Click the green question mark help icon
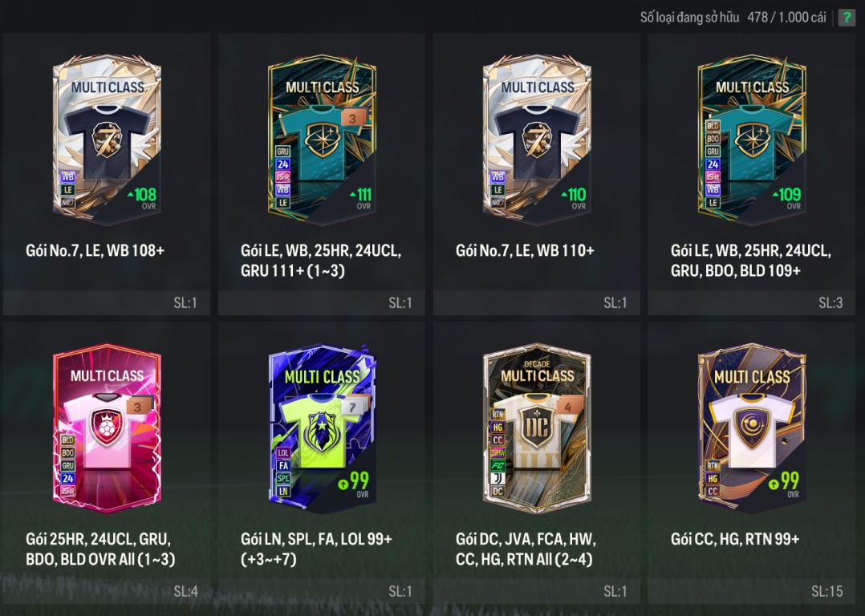Screen dimensions: 865x616 click(847, 18)
